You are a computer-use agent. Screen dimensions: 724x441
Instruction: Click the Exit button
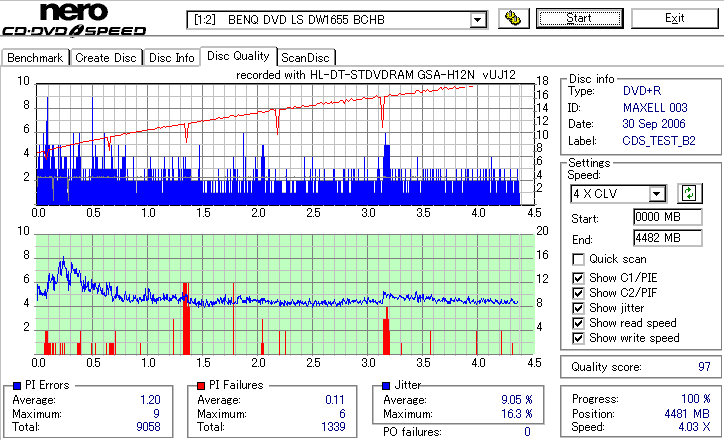pos(675,18)
